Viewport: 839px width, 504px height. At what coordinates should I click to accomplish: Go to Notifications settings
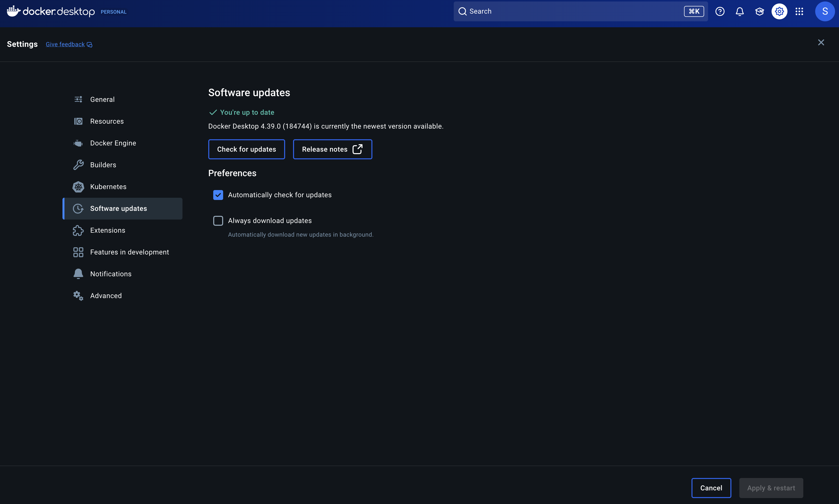pos(122,274)
